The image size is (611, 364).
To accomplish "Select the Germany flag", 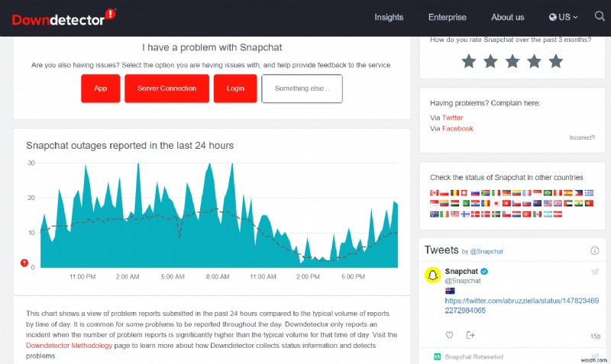I will click(x=506, y=193).
